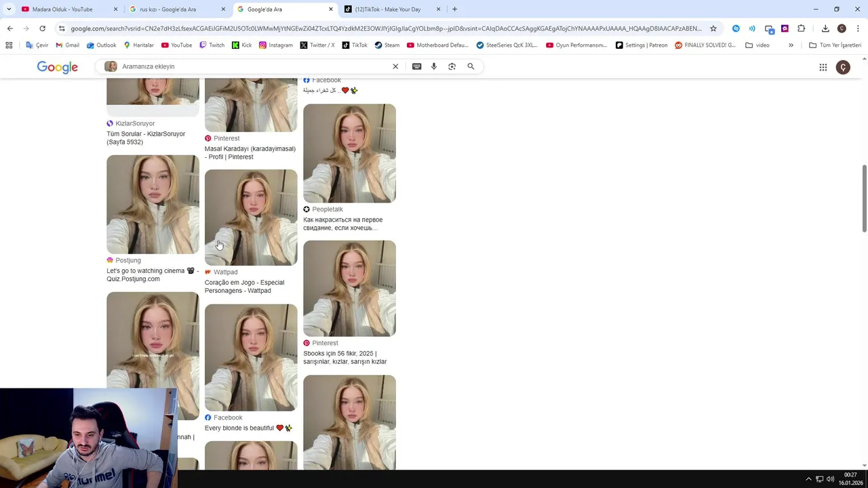The image size is (868, 488).
Task: Open the Oyun Performansını bookmark
Action: point(576,45)
